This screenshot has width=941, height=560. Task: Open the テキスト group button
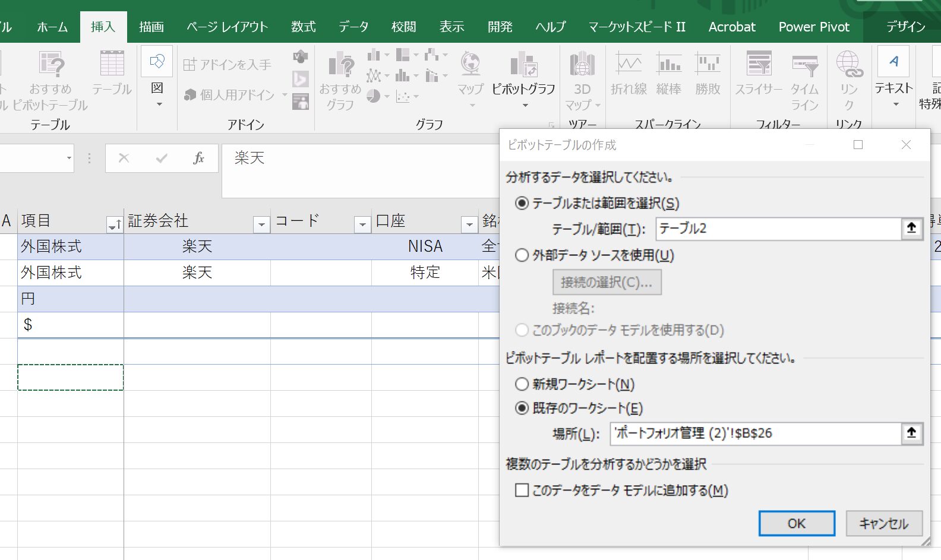point(893,78)
